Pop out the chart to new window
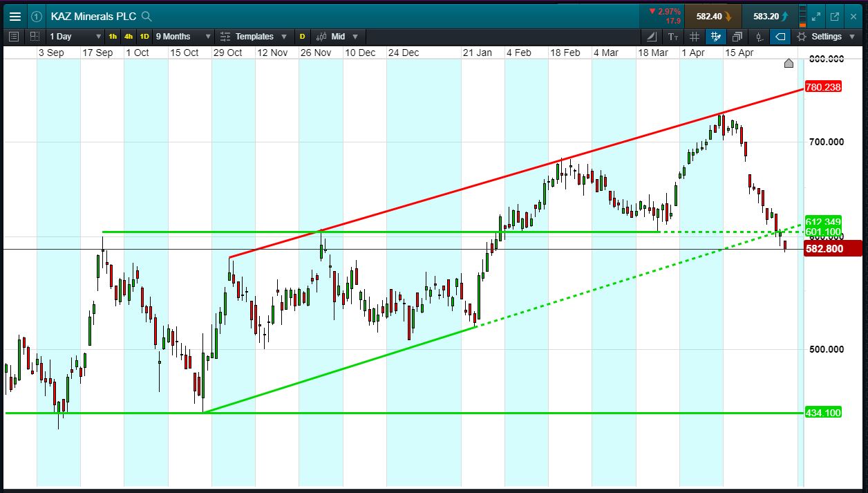Screen dimensions: 868x493 click(x=834, y=17)
